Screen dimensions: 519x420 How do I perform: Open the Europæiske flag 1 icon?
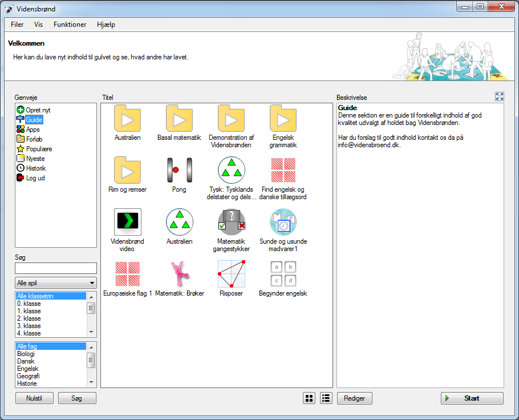127,274
